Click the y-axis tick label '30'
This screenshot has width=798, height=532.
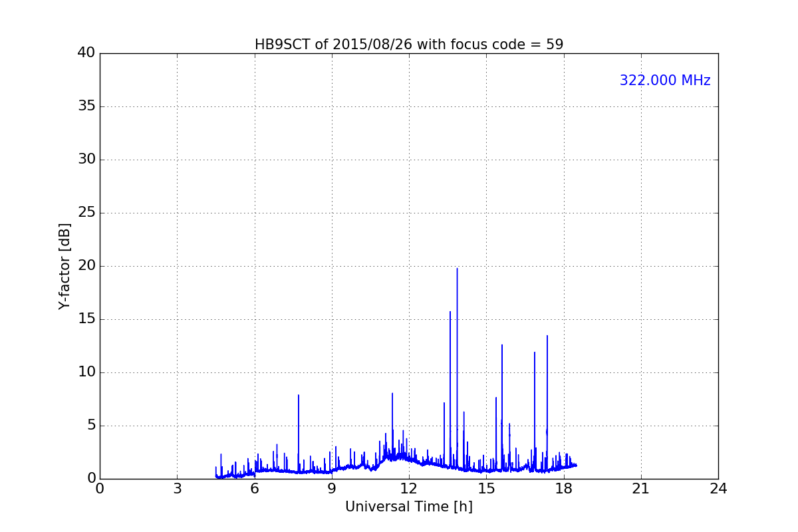86,160
